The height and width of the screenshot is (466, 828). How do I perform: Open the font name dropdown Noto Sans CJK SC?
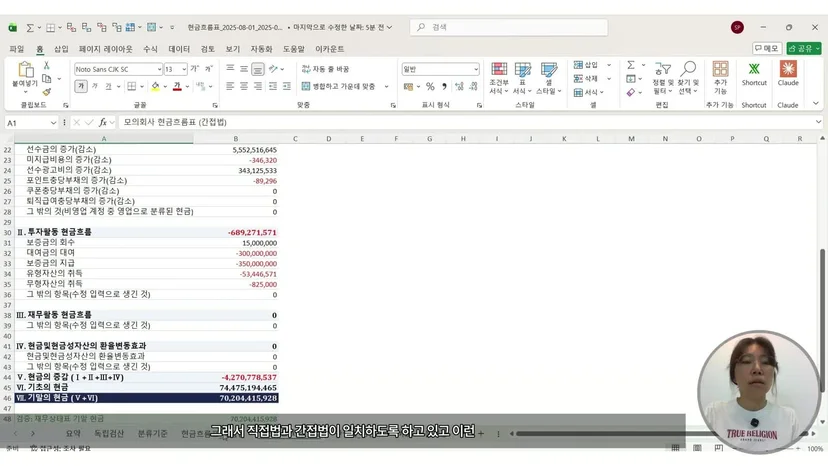pyautogui.click(x=159, y=69)
